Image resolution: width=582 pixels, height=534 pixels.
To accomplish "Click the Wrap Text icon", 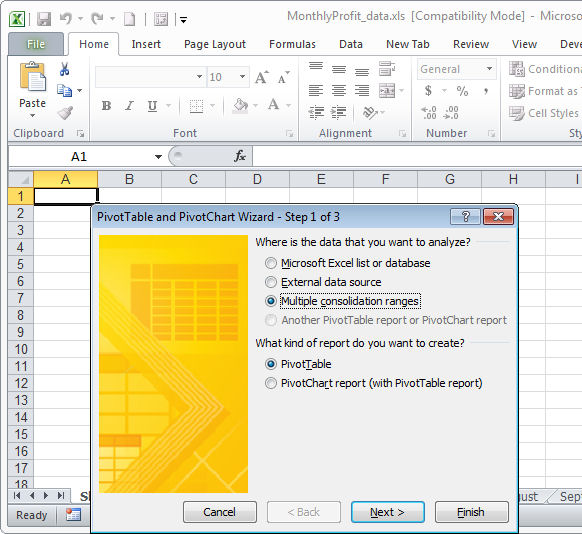I will 387,68.
